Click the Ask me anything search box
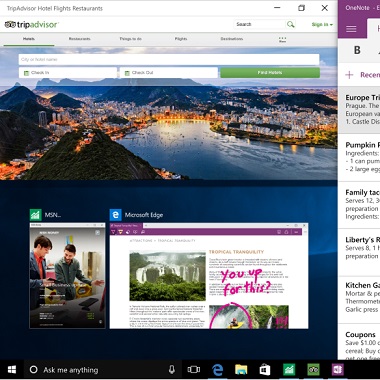Viewport: 380px width, 380px height. (x=103, y=370)
